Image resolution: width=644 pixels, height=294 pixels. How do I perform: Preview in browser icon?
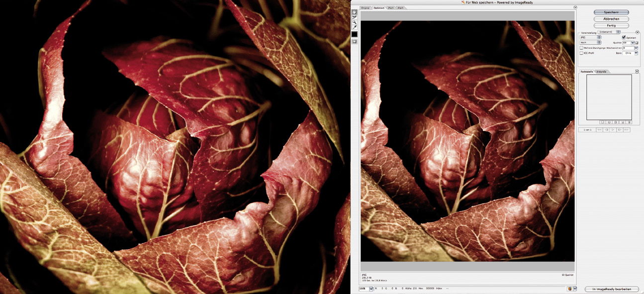569,289
